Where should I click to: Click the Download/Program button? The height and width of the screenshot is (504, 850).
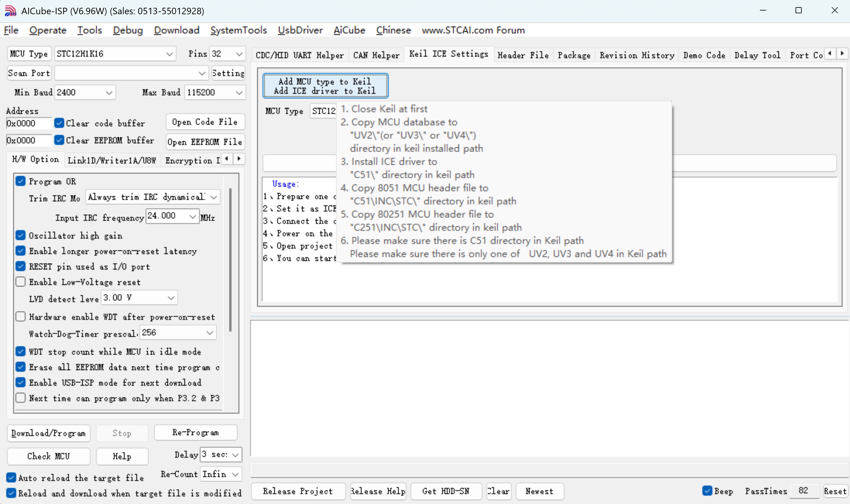point(49,433)
